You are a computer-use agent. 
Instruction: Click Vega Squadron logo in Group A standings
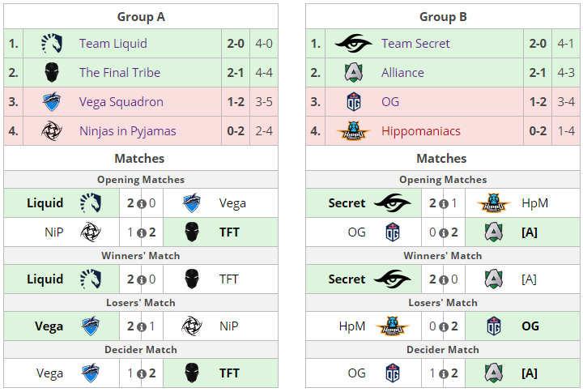tap(53, 102)
